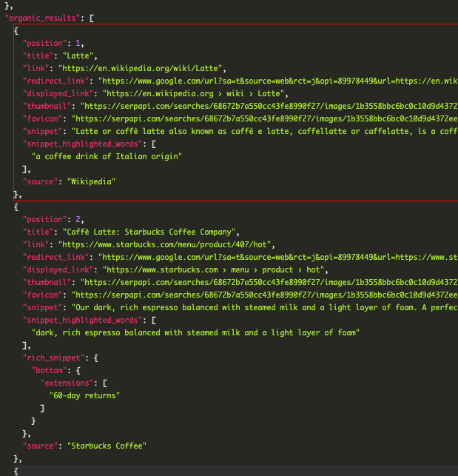Click the first result's title "Latte"

(78, 56)
